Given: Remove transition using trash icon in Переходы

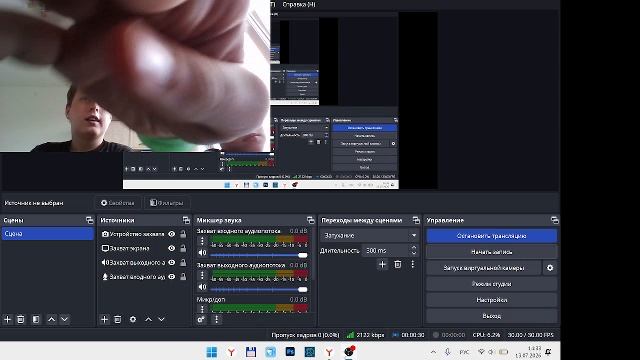Looking at the screenshot, I should click(398, 264).
